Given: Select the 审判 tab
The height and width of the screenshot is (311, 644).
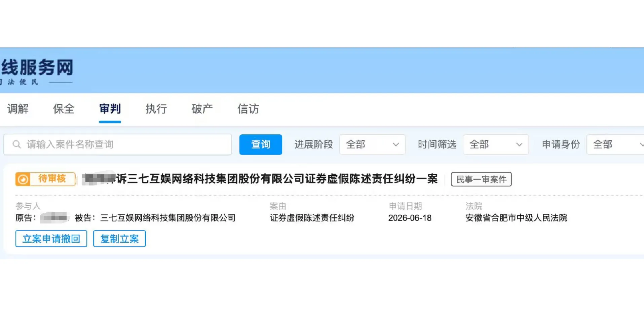Looking at the screenshot, I should pyautogui.click(x=110, y=109).
